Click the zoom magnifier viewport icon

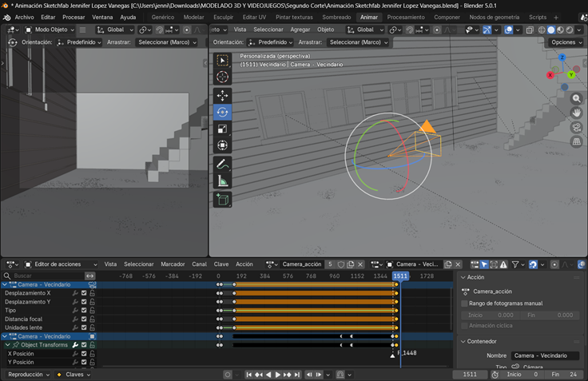(x=576, y=98)
